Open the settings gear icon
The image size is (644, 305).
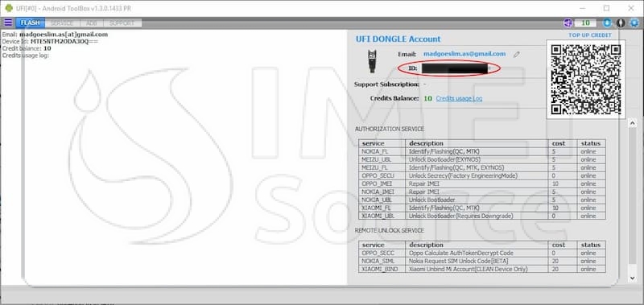[x=634, y=23]
